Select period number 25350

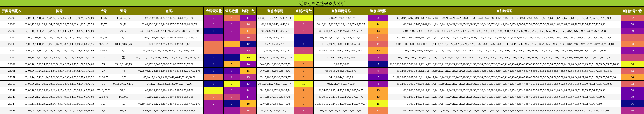tap(11, 84)
